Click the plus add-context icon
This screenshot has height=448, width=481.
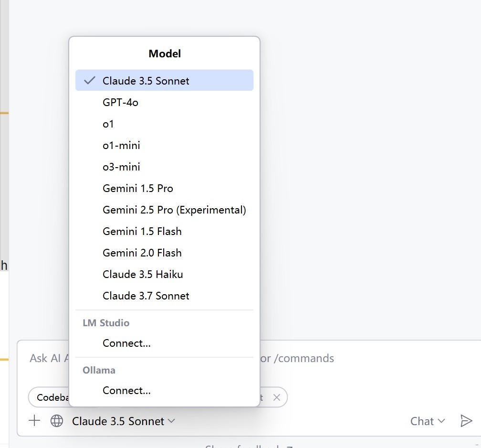pyautogui.click(x=34, y=421)
